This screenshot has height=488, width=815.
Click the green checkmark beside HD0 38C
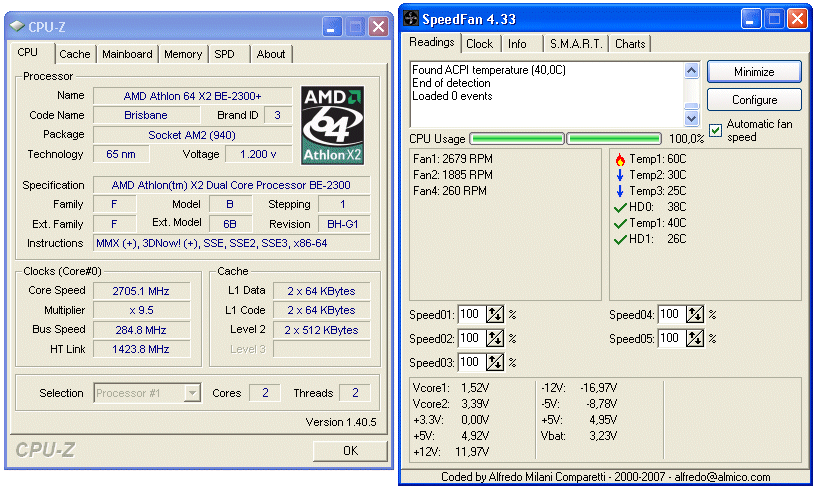[620, 207]
